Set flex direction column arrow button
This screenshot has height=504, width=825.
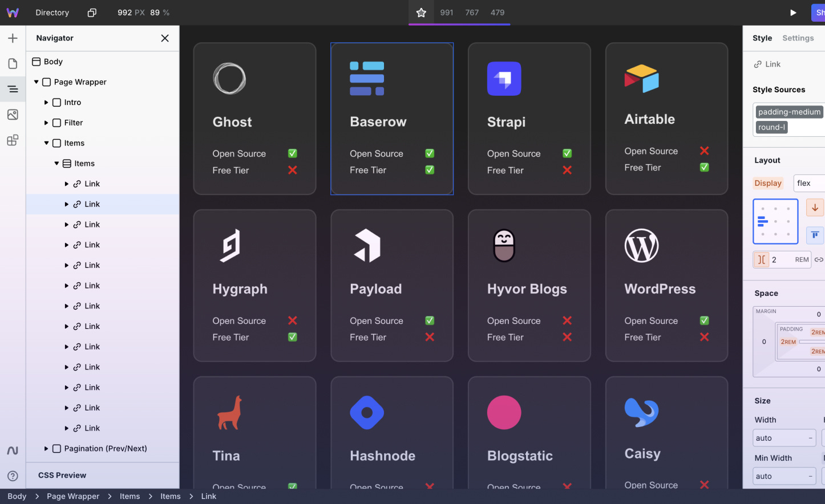[x=815, y=208]
